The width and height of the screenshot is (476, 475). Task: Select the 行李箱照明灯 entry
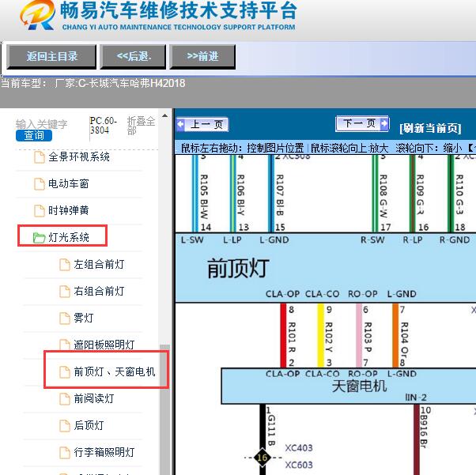click(x=104, y=452)
